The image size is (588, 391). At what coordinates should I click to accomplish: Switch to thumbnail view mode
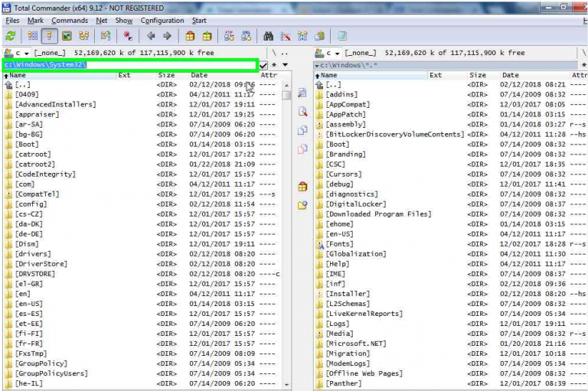67,36
